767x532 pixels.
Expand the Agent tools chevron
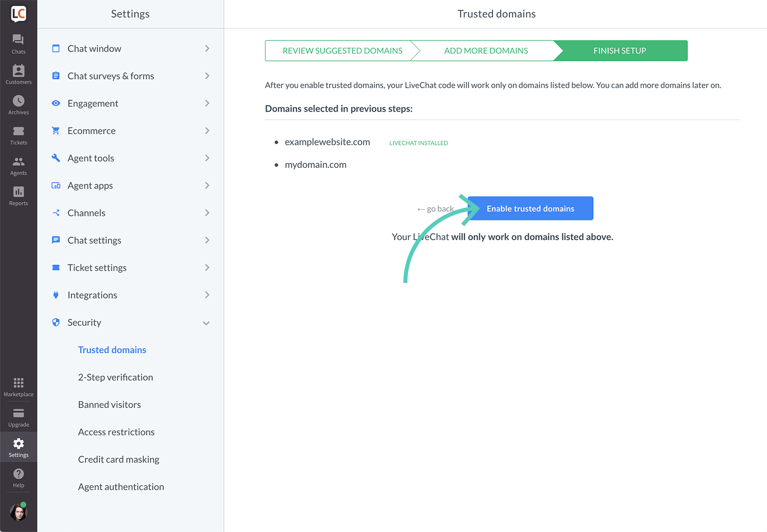pos(207,158)
